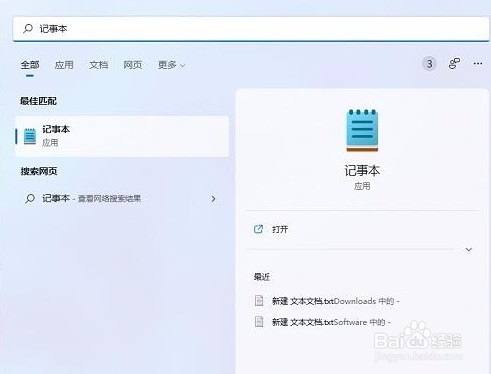491x374 pixels.
Task: Click the web search magnifier icon
Action: [30, 199]
